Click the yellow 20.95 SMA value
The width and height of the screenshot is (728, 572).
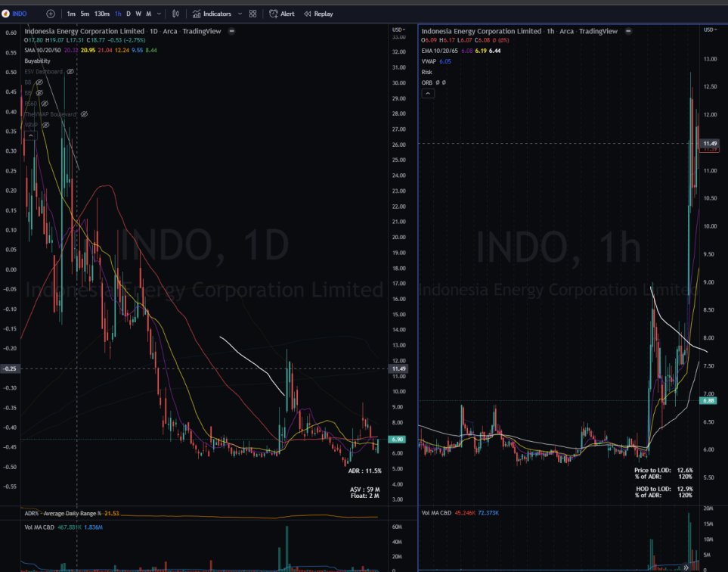point(87,50)
